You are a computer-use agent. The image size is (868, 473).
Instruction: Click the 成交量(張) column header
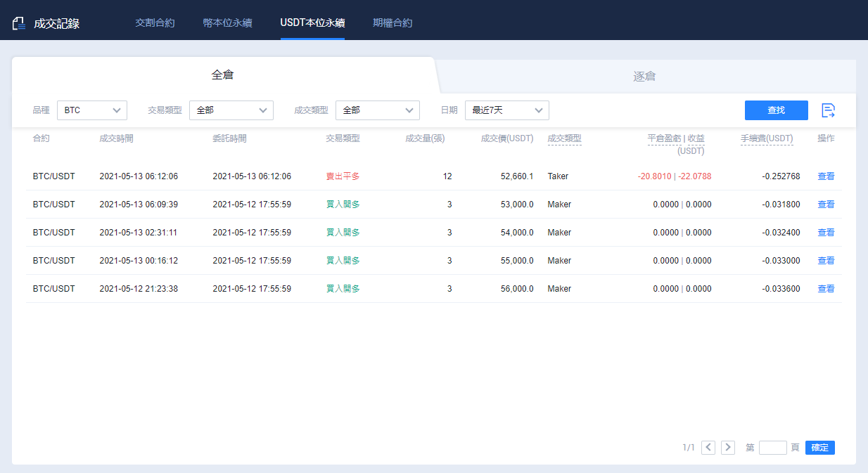(x=425, y=138)
